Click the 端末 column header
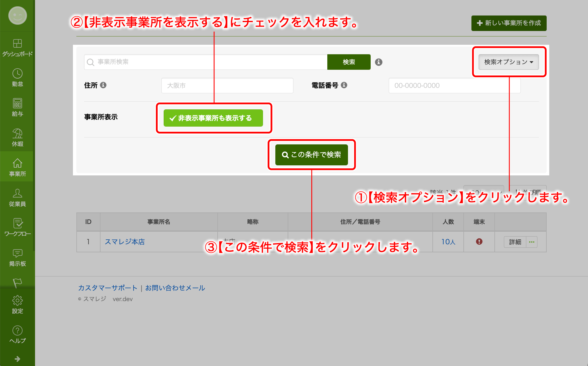This screenshot has width=588, height=366. (479, 222)
